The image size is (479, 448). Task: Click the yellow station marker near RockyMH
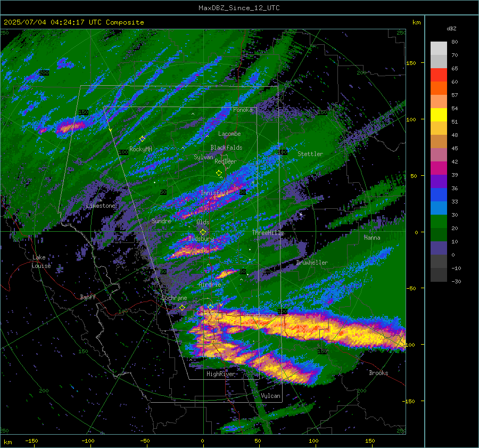pyautogui.click(x=142, y=139)
